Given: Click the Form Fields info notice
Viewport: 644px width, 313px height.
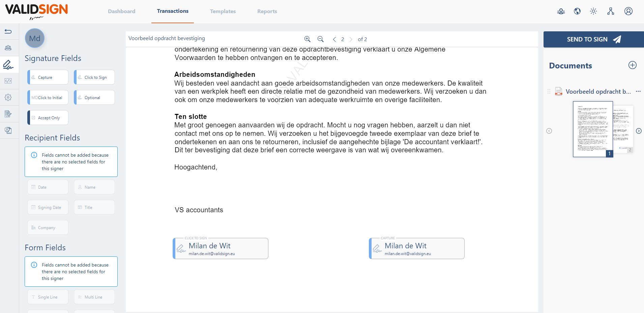Looking at the screenshot, I should click(71, 272).
